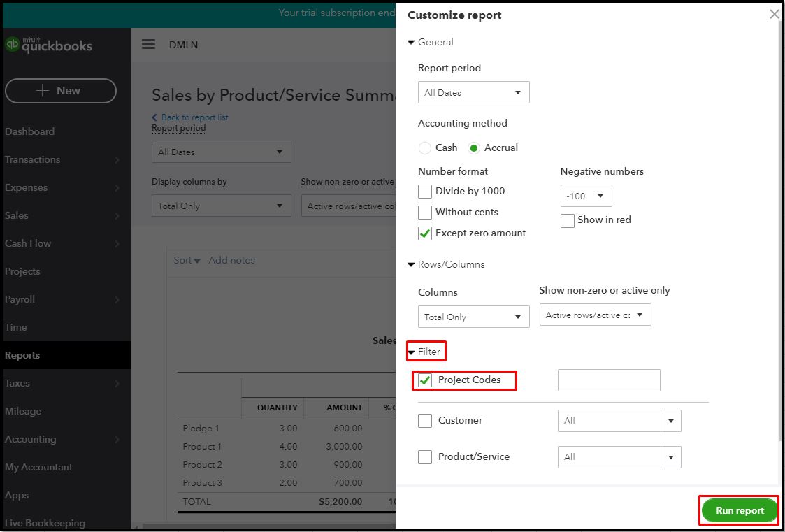This screenshot has height=532, width=785.
Task: Enable the Divide by 1000 checkbox
Action: click(x=425, y=192)
